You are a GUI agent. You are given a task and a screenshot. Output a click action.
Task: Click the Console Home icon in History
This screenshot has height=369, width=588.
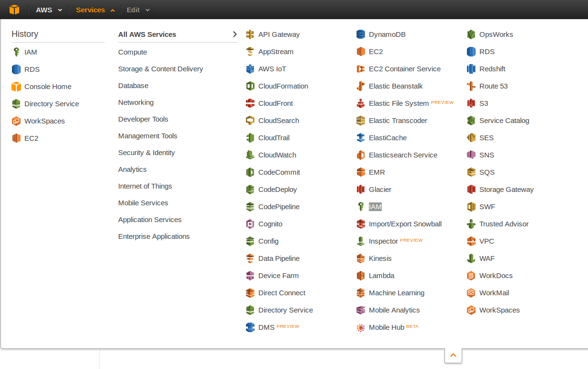point(16,87)
